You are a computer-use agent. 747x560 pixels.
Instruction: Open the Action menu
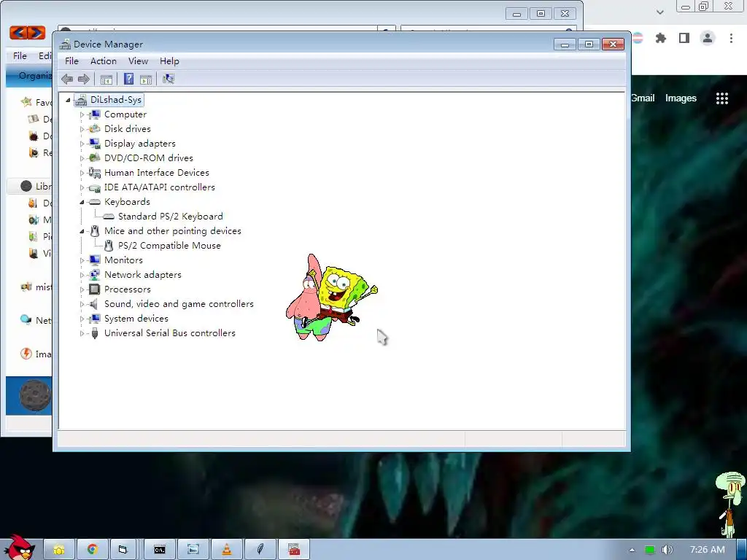pos(104,61)
